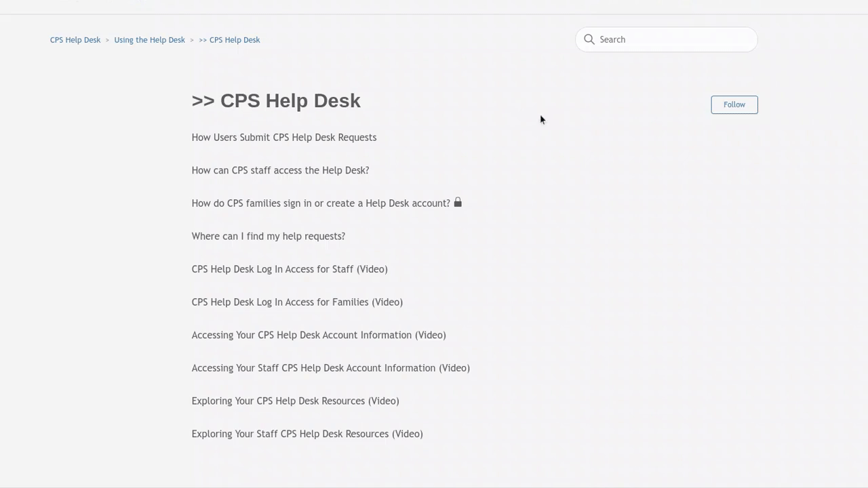View CPS Help Desk Log In Access for Staff video

click(x=290, y=269)
